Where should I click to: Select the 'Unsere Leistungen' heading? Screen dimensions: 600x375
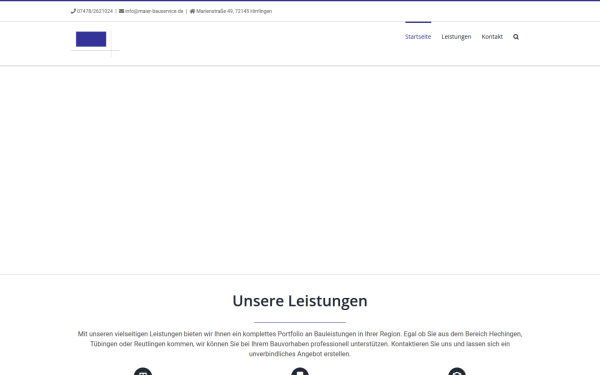click(300, 301)
